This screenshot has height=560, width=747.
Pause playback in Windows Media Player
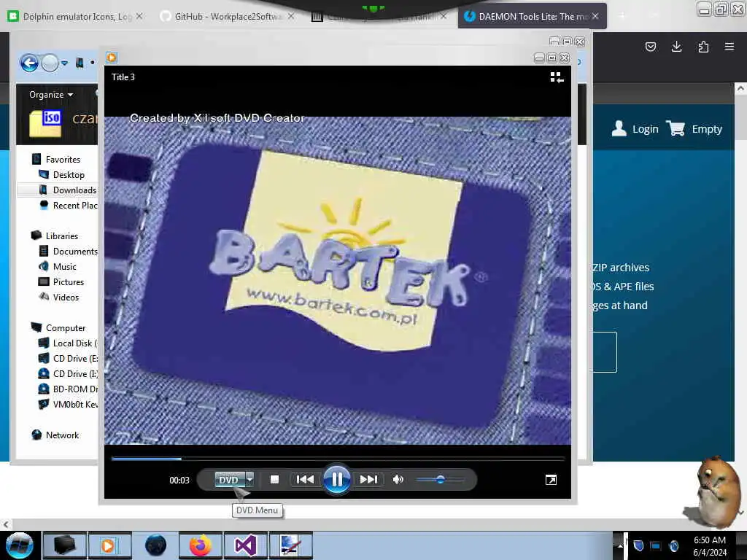pyautogui.click(x=337, y=480)
